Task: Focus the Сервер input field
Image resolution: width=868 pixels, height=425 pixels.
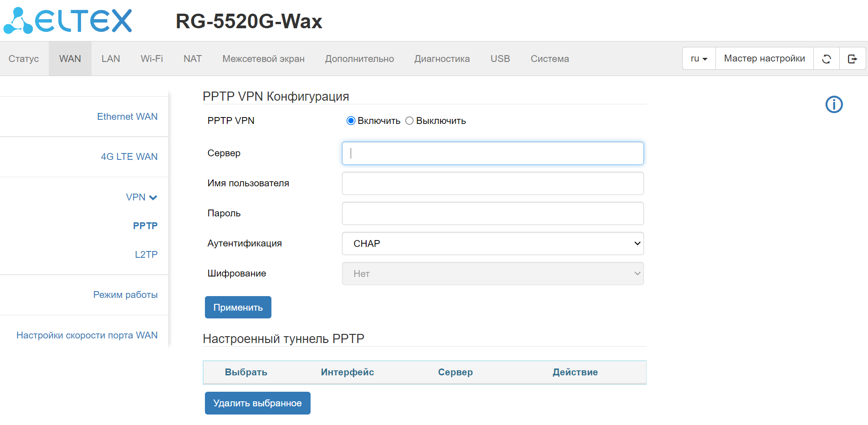Action: point(492,154)
